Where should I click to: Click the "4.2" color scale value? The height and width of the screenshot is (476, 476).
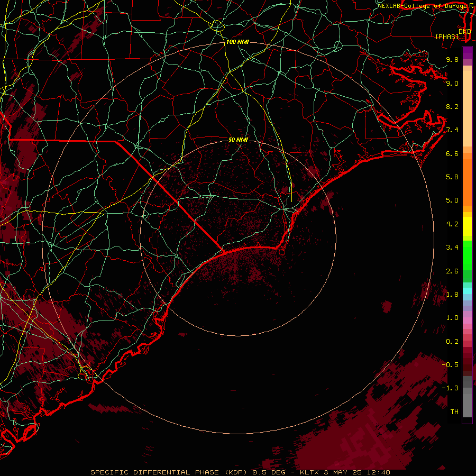pos(452,224)
